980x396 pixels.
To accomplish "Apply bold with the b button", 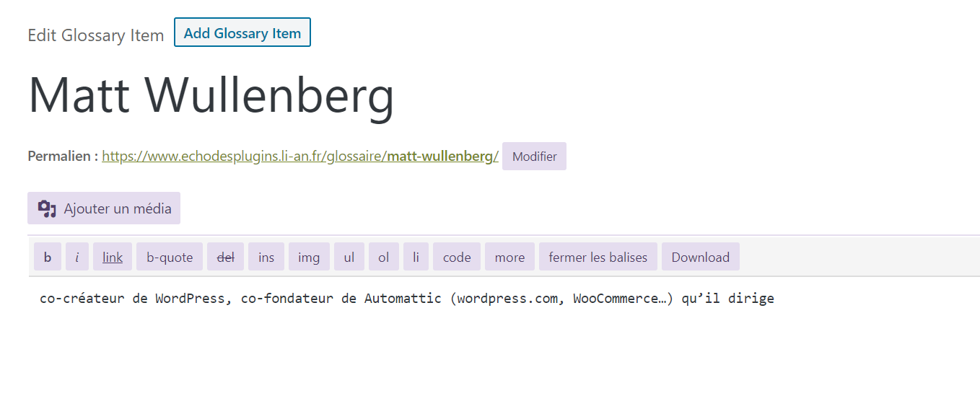I will tap(48, 257).
